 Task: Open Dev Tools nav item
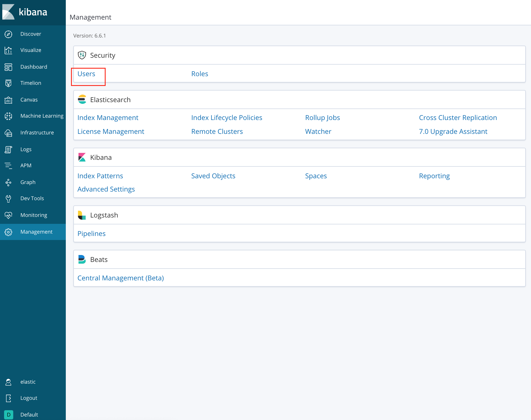tap(32, 198)
